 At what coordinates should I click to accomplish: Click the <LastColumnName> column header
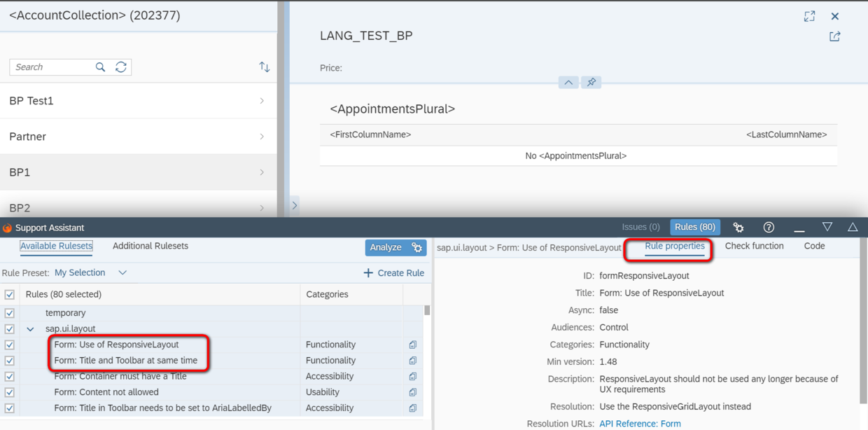click(786, 134)
